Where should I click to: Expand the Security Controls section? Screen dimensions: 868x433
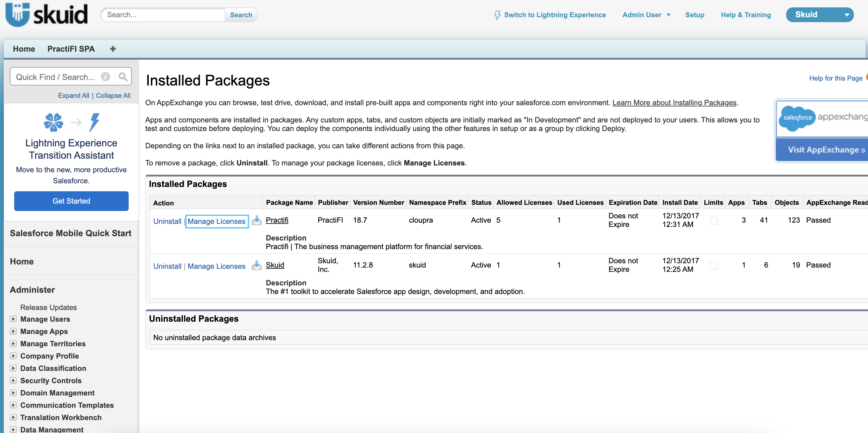[x=13, y=380]
